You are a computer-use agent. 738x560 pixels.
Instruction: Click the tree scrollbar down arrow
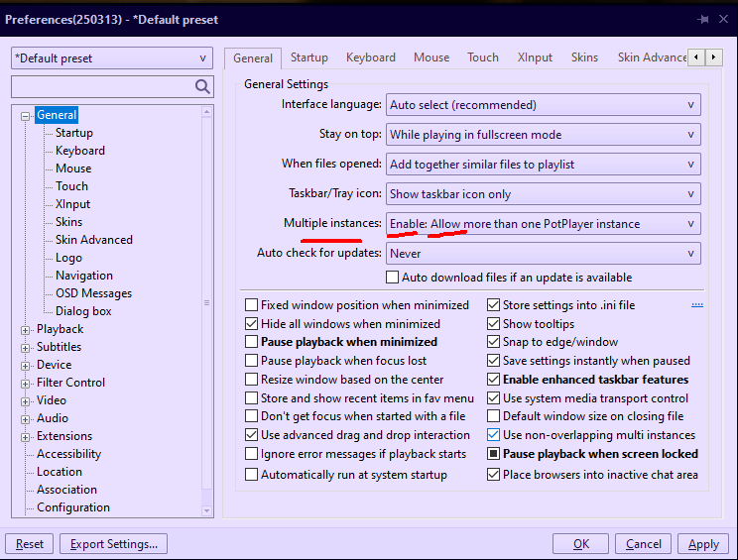click(206, 510)
